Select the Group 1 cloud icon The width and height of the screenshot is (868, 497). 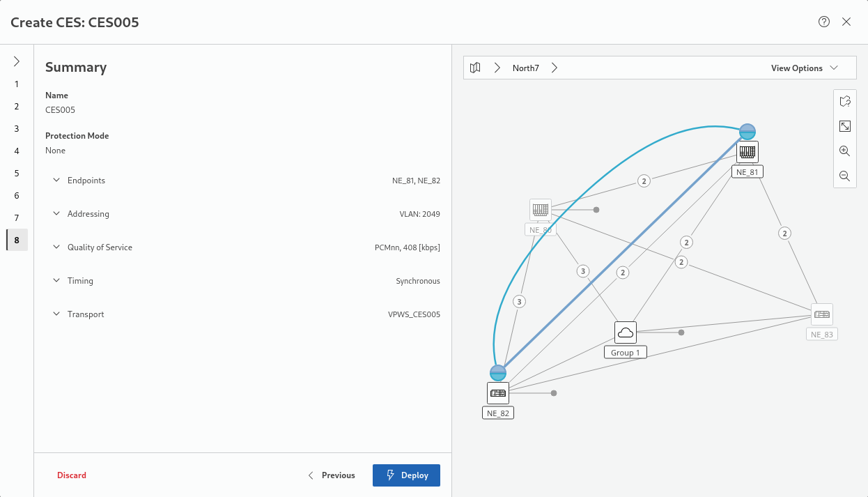[x=626, y=332]
